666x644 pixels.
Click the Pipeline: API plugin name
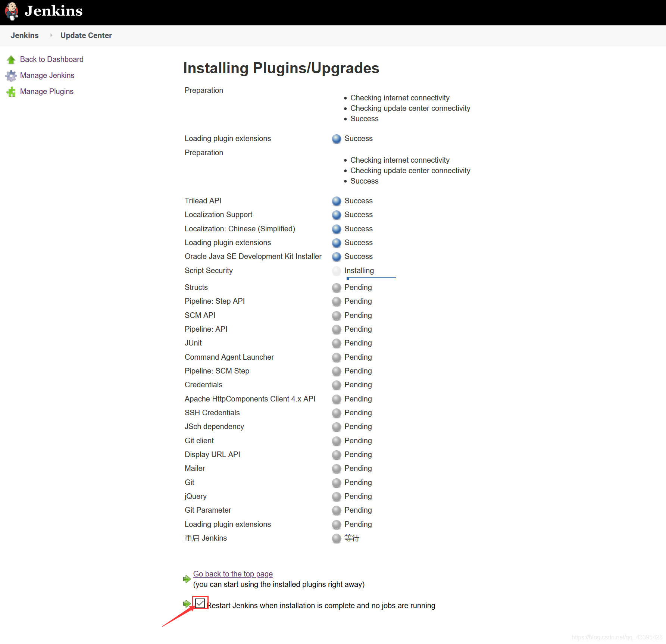point(206,329)
